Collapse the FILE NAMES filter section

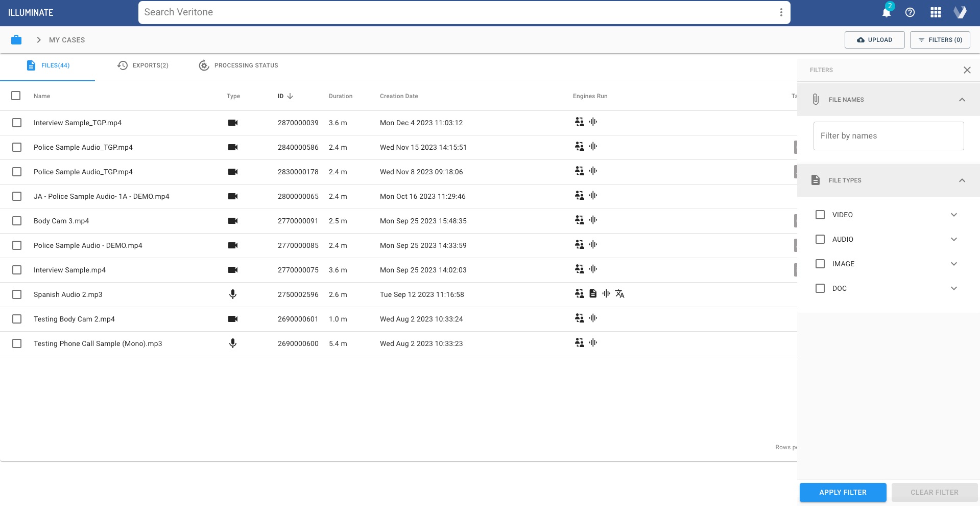(x=963, y=99)
